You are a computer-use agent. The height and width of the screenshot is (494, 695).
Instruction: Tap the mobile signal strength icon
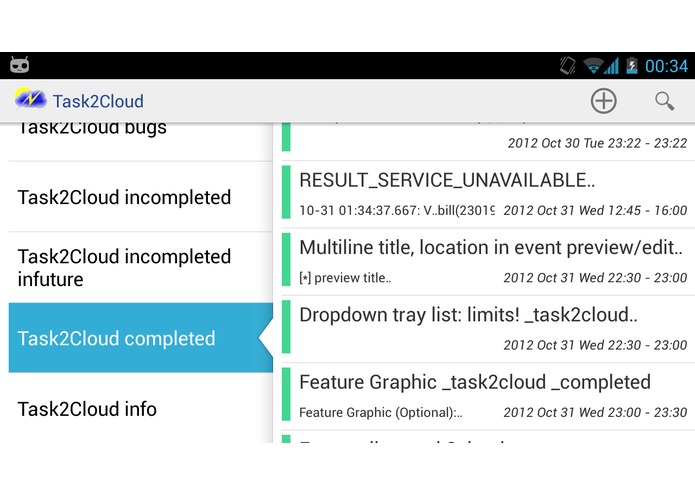612,66
